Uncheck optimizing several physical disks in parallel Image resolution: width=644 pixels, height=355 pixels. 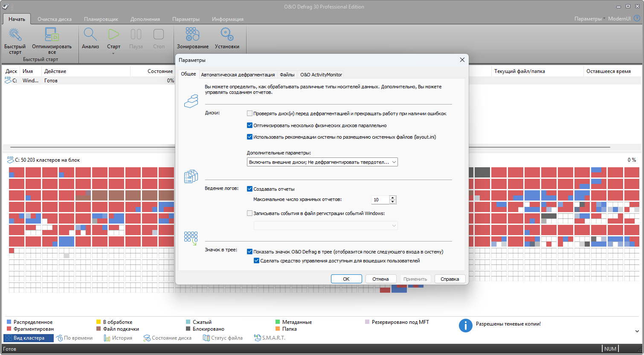click(250, 125)
